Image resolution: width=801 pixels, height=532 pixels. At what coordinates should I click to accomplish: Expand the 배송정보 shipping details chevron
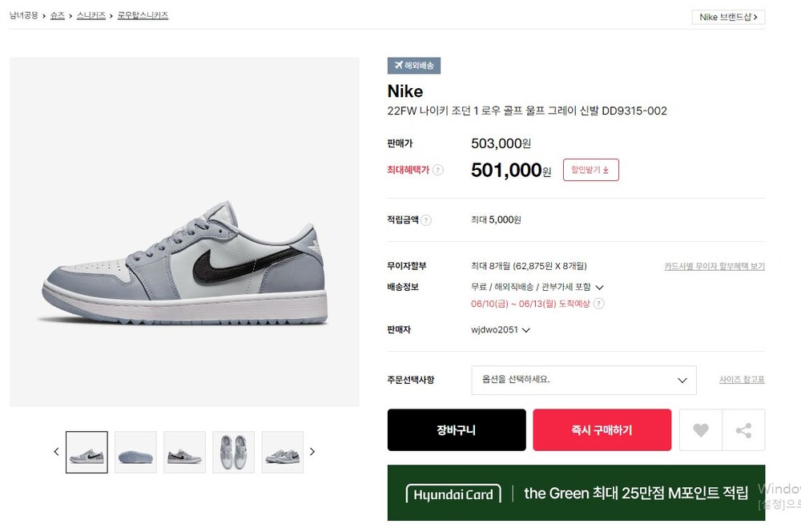coord(599,287)
